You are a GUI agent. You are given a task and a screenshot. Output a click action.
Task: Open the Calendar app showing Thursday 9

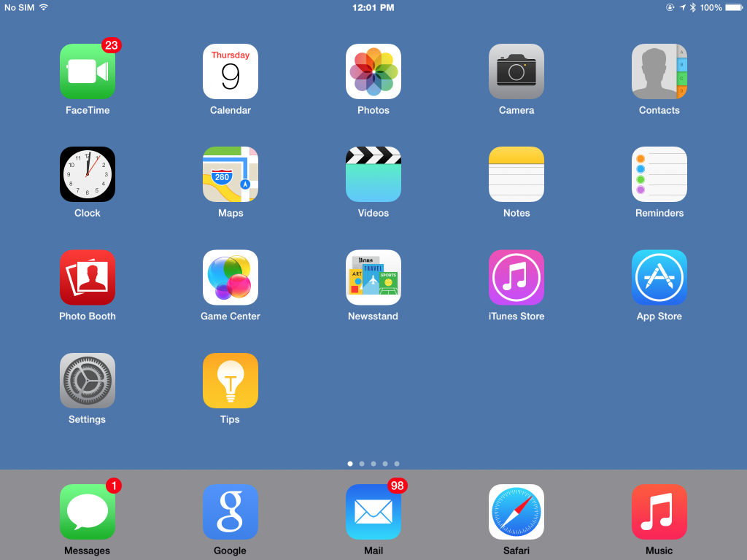[230, 71]
